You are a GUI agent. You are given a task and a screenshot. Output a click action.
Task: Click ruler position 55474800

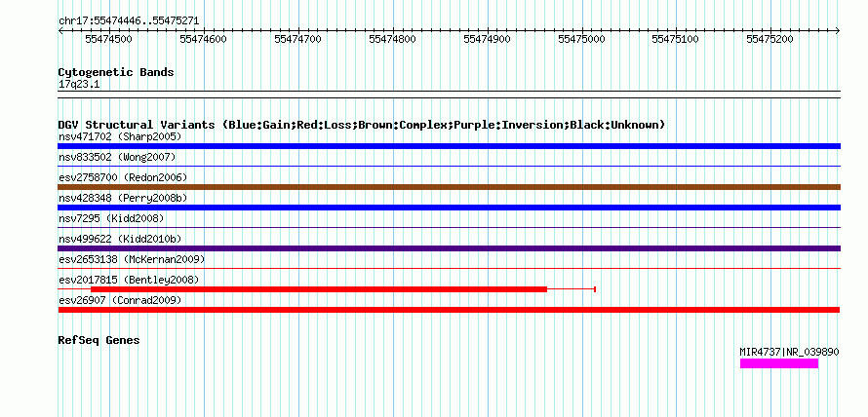click(392, 39)
